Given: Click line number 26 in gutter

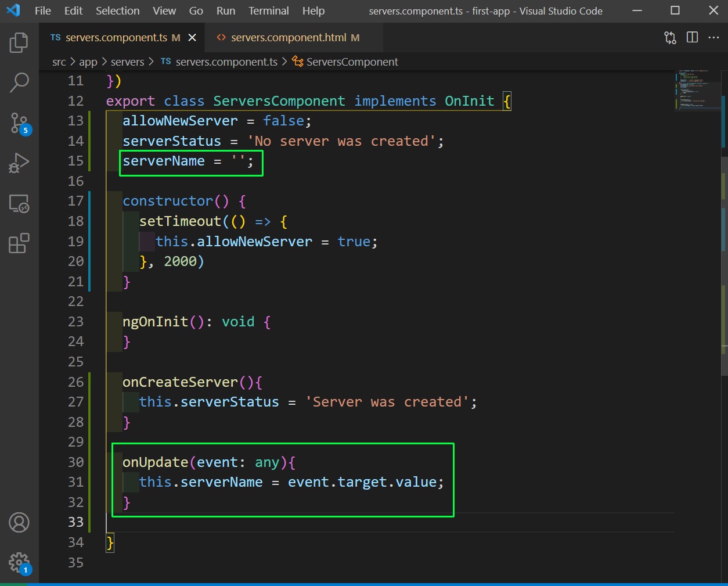Looking at the screenshot, I should [x=76, y=382].
